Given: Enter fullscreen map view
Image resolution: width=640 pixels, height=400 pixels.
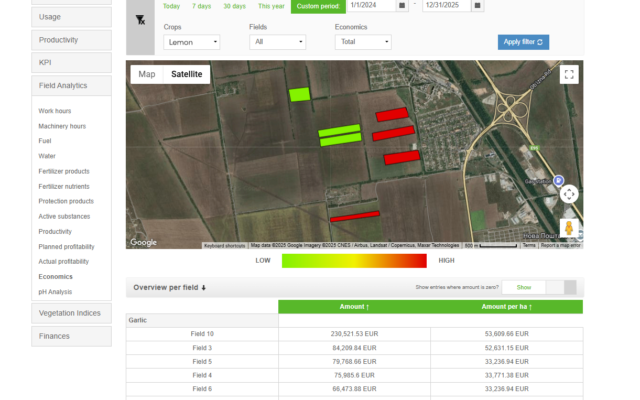Looking at the screenshot, I should point(569,74).
